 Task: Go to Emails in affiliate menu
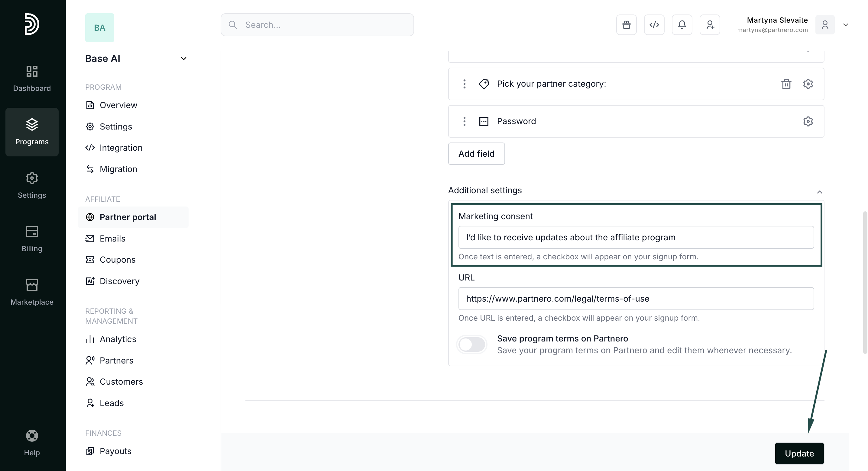pos(112,238)
